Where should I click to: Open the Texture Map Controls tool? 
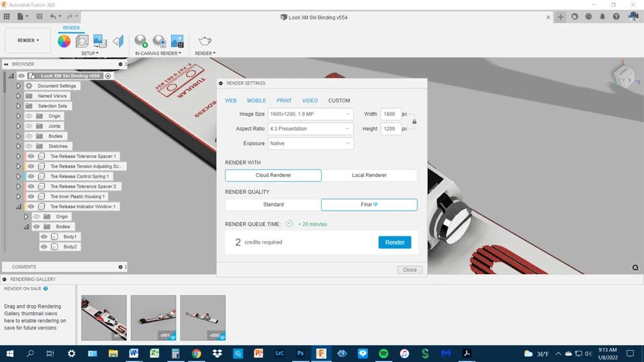pyautogui.click(x=118, y=41)
